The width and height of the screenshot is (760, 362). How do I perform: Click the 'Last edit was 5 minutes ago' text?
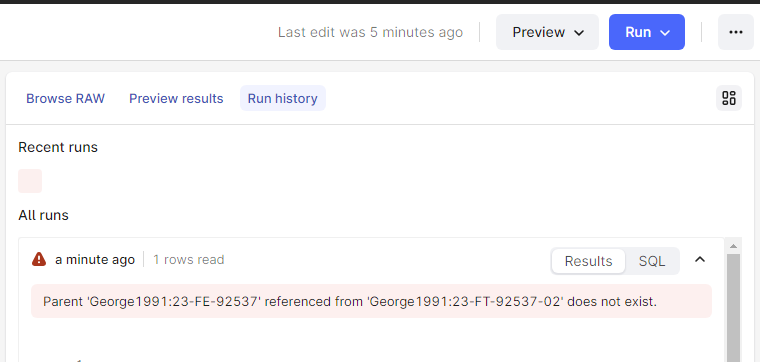[370, 32]
